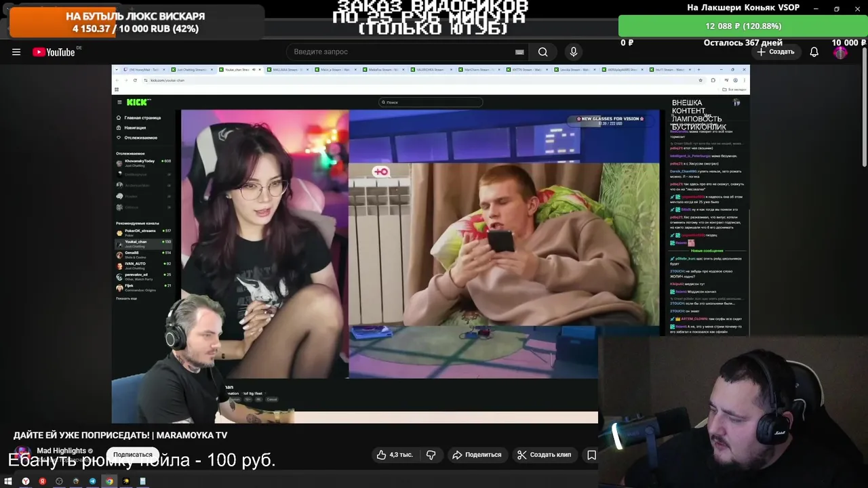Click the 'Создать клип' scissors button

coord(544,455)
